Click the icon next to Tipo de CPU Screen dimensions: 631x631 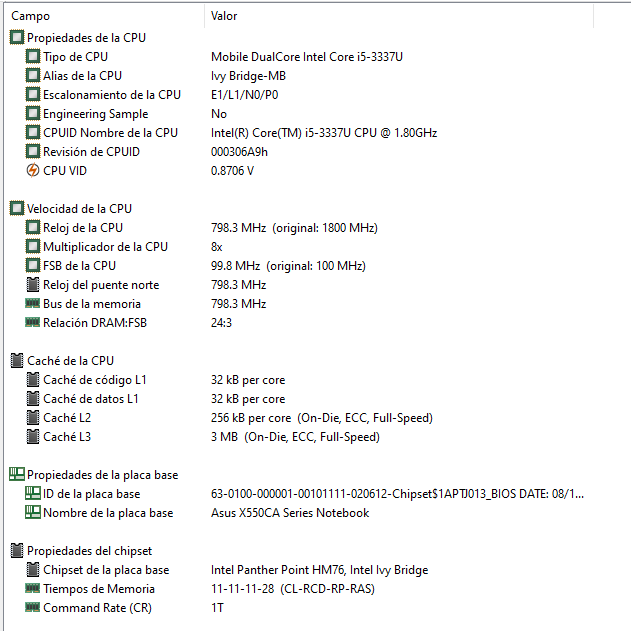point(33,56)
